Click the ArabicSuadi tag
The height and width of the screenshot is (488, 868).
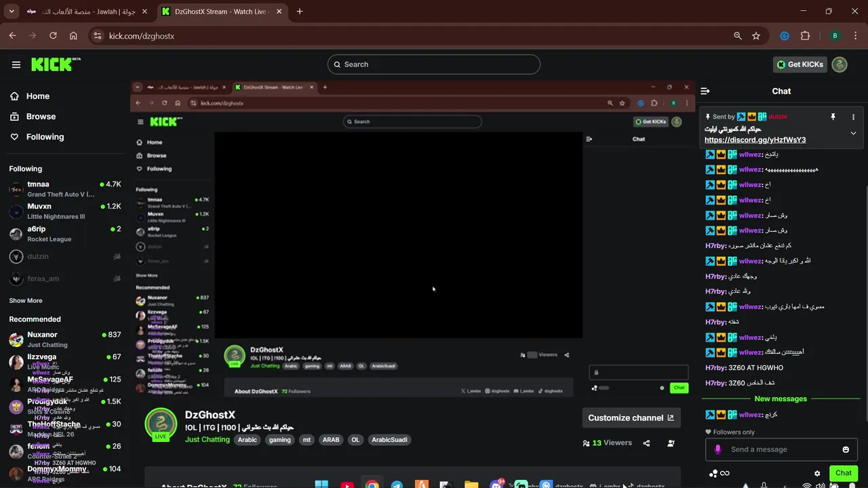click(390, 440)
